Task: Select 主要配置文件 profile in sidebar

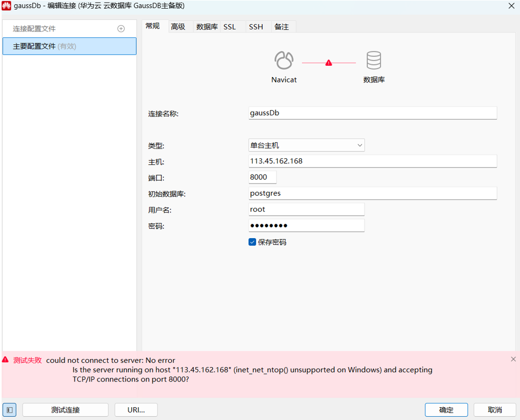Action: point(69,47)
